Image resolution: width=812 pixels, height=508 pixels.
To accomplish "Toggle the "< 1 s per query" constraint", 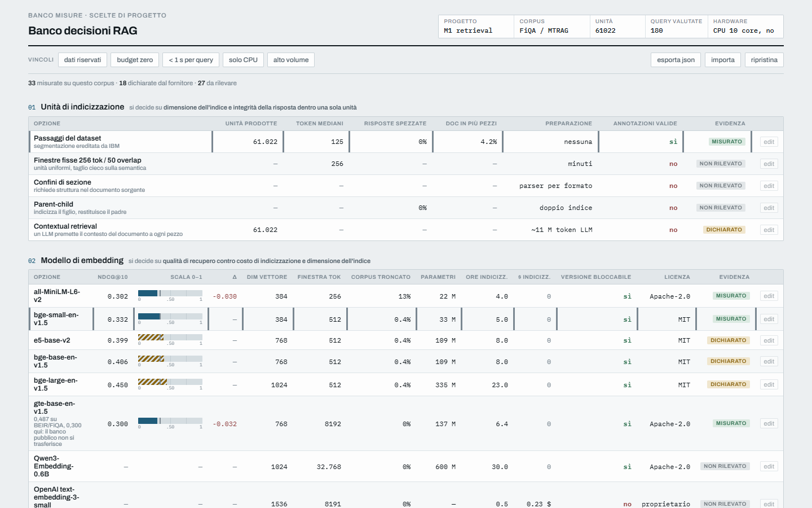I will 191,60.
